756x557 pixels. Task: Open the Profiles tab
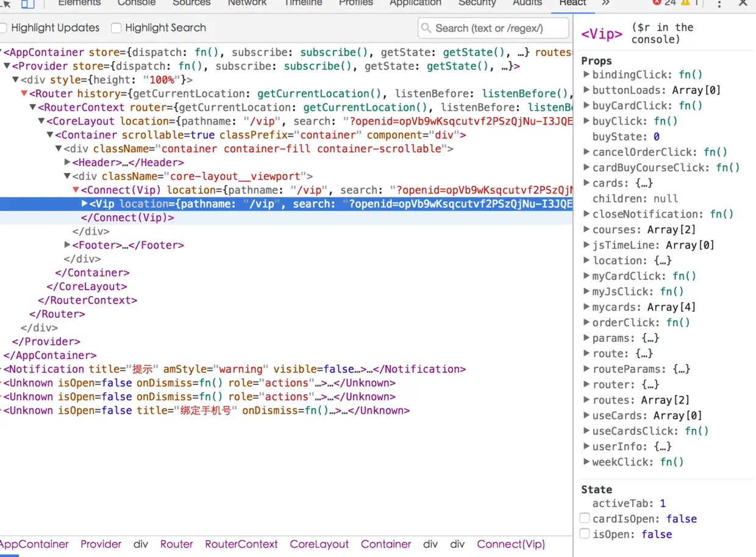click(x=356, y=3)
